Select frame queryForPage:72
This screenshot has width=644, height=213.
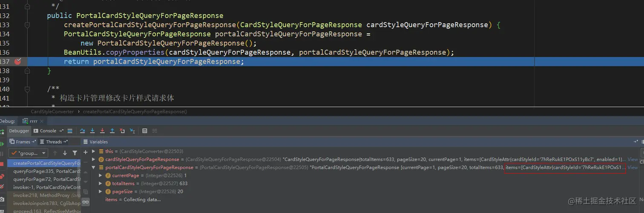coord(44,179)
